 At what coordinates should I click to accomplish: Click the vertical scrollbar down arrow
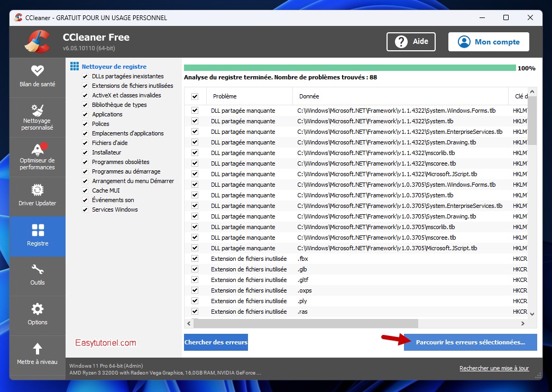(x=532, y=314)
